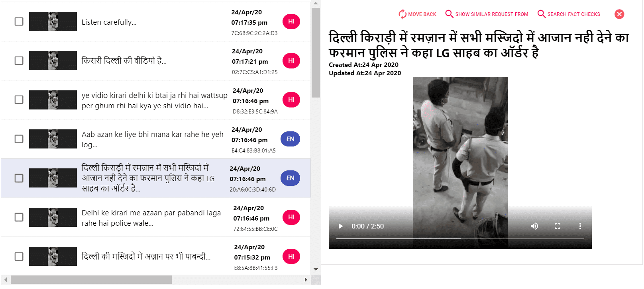Click the horizontal scrollbar thumb
This screenshot has width=644, height=289.
point(91,280)
